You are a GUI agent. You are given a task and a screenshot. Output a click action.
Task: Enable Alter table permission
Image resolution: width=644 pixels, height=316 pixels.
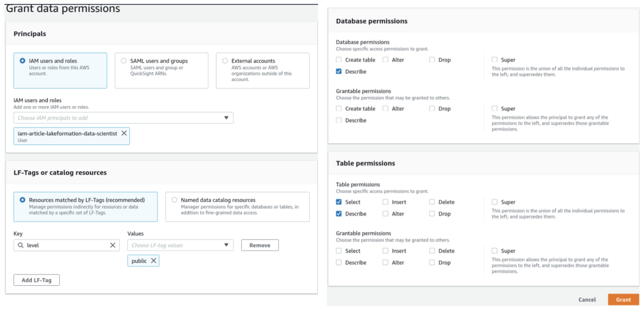point(385,214)
